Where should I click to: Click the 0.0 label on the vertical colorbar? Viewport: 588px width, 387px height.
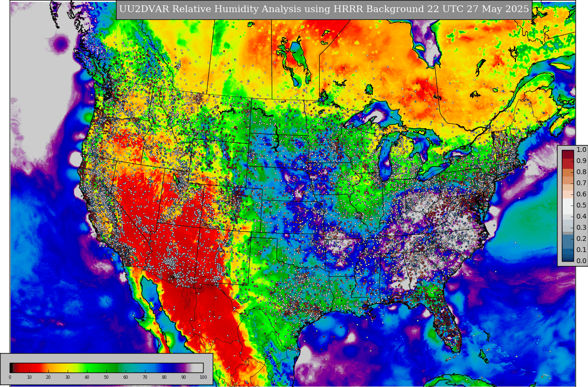[x=581, y=261]
